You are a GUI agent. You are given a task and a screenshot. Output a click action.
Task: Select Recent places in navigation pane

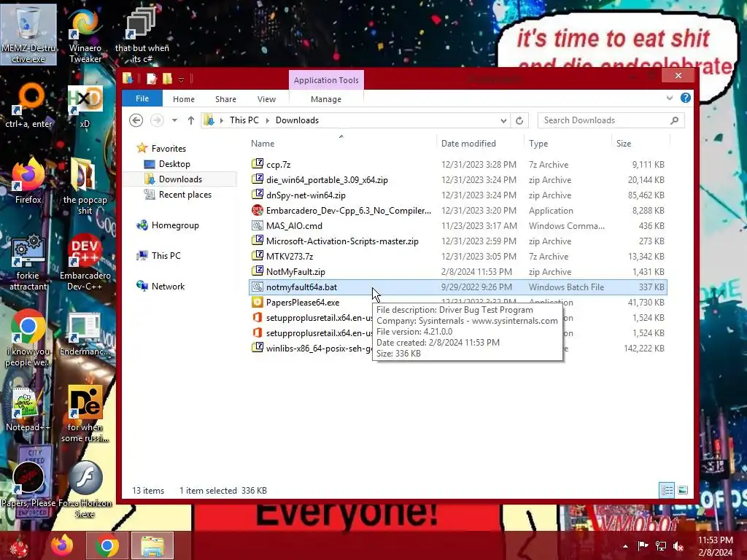[185, 195]
